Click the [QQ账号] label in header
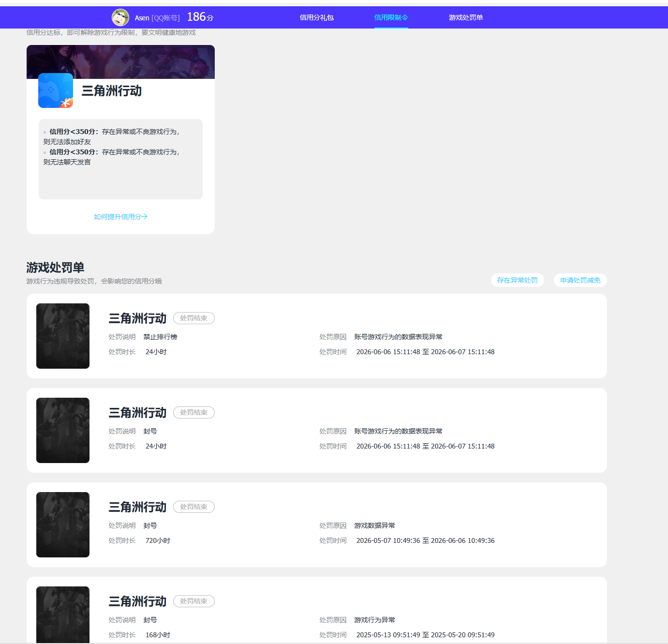Image resolution: width=668 pixels, height=644 pixels. [165, 18]
